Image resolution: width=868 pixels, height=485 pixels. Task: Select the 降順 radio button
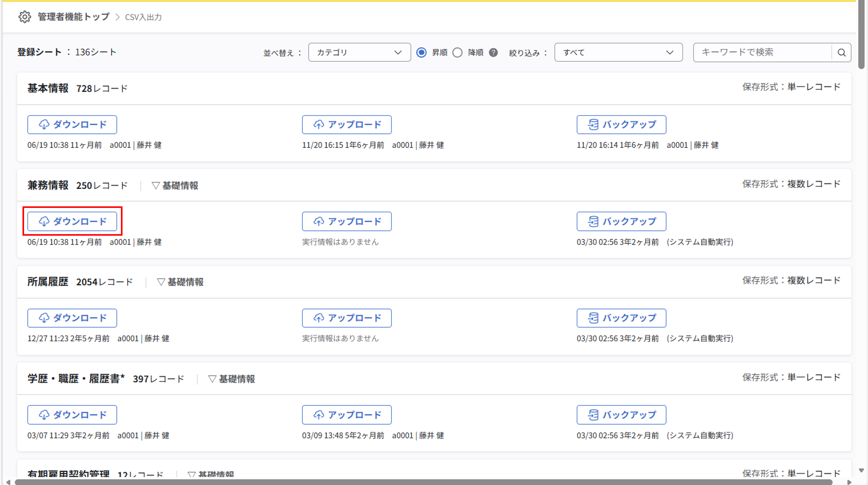click(457, 52)
